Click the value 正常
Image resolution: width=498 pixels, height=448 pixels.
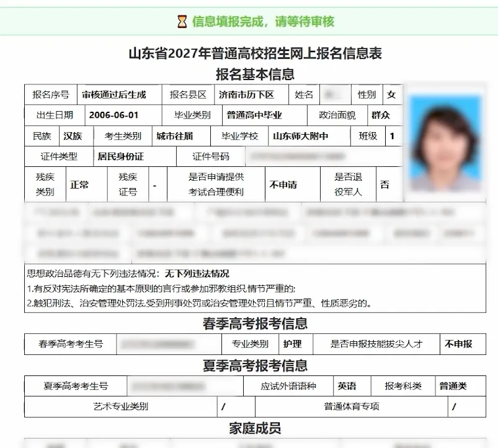pos(79,185)
